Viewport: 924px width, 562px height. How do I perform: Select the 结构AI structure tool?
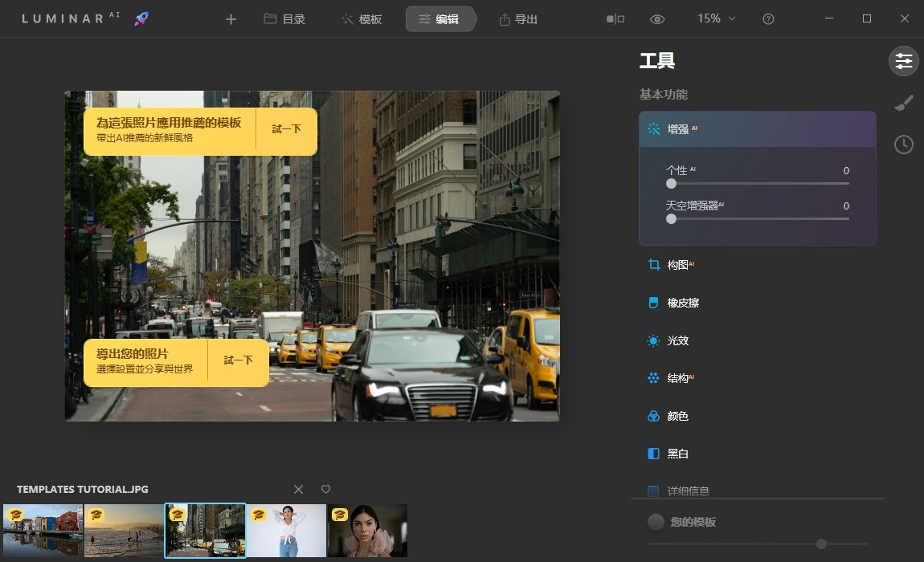tap(676, 378)
